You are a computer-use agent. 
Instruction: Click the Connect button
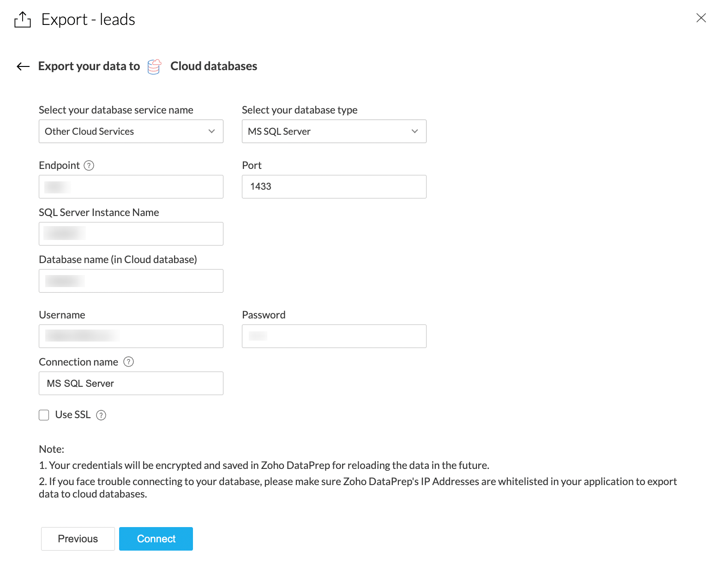point(156,539)
